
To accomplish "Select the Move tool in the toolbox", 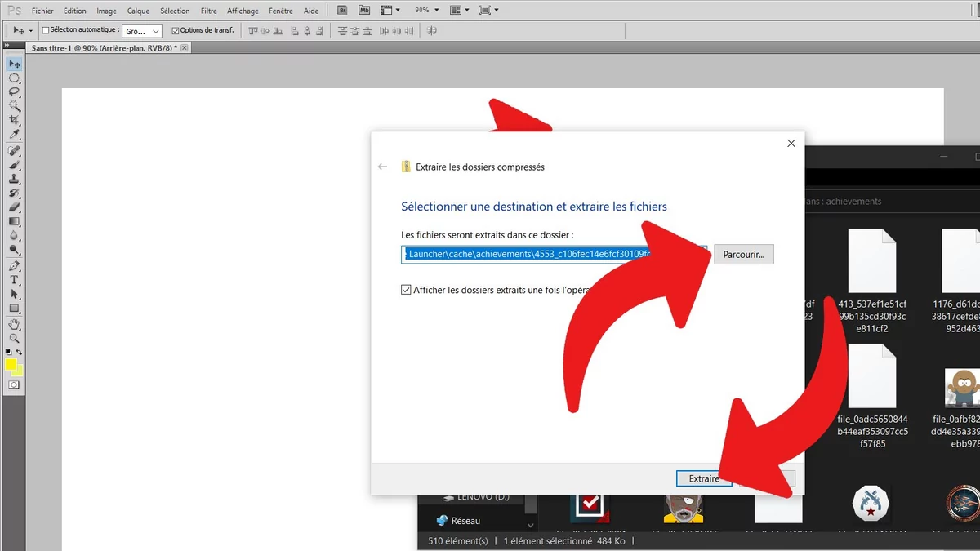I will pos(14,64).
